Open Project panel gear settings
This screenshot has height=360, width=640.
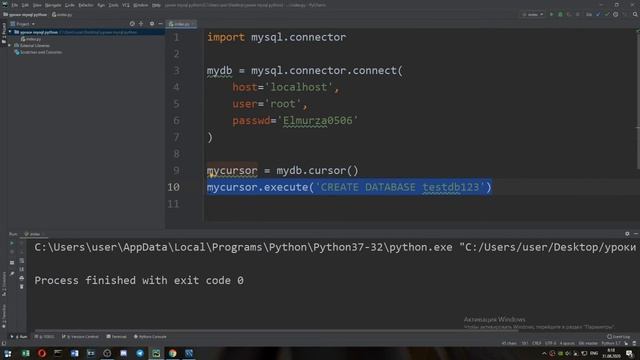pos(152,24)
